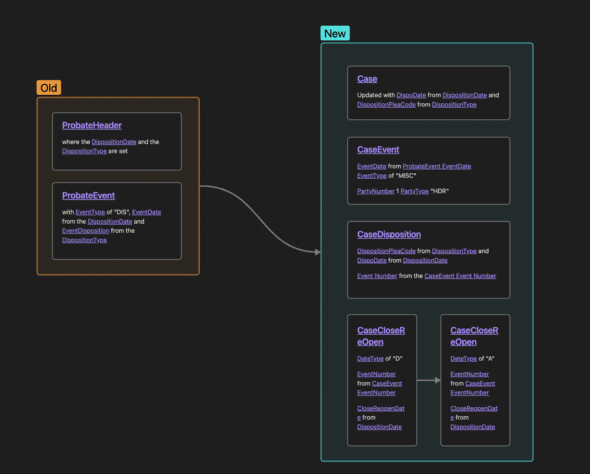Open the CaseEvent Event Number link
The width and height of the screenshot is (590, 474).
460,276
